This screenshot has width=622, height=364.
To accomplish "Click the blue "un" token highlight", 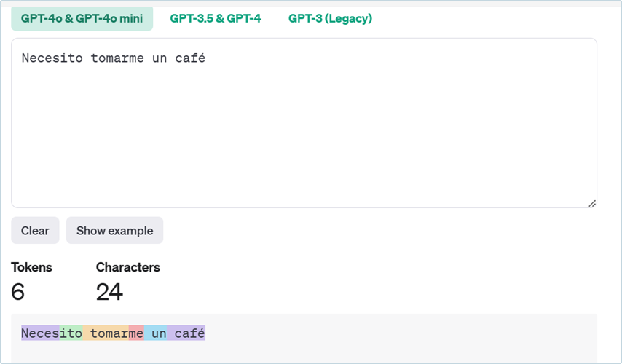I will (157, 333).
